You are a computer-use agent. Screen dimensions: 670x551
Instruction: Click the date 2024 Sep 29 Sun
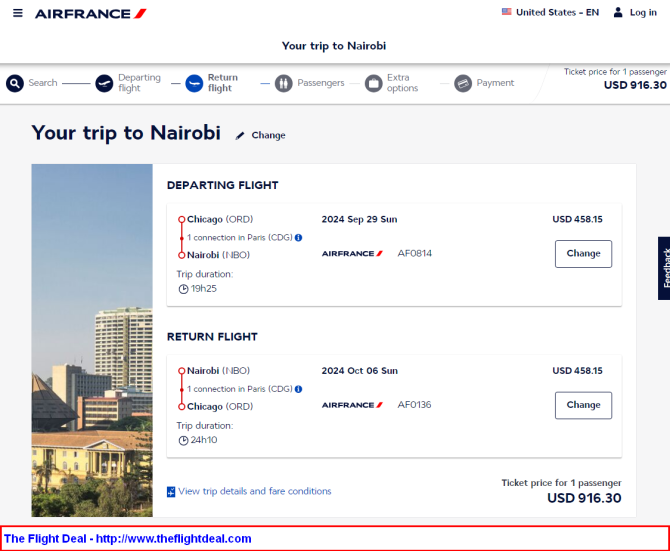[x=359, y=219]
